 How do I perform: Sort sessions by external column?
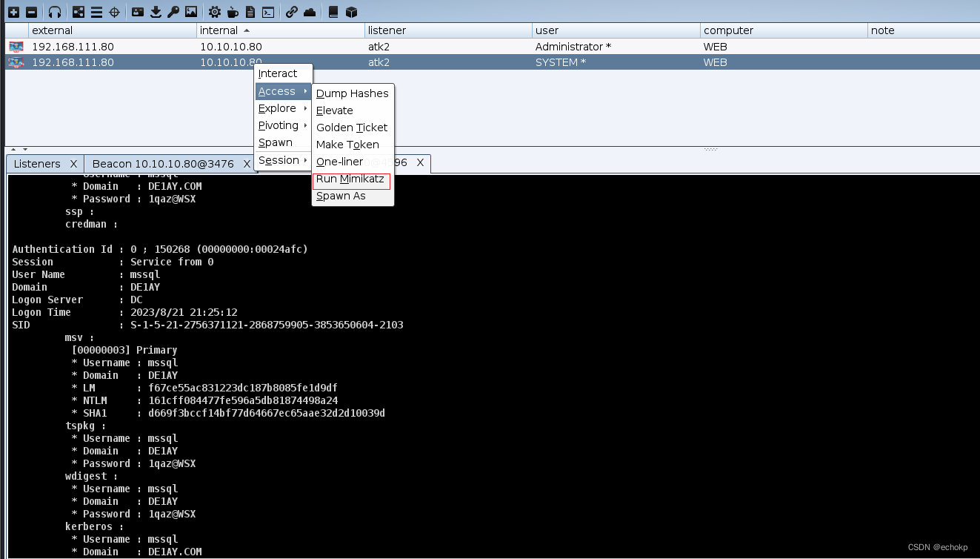click(x=113, y=30)
